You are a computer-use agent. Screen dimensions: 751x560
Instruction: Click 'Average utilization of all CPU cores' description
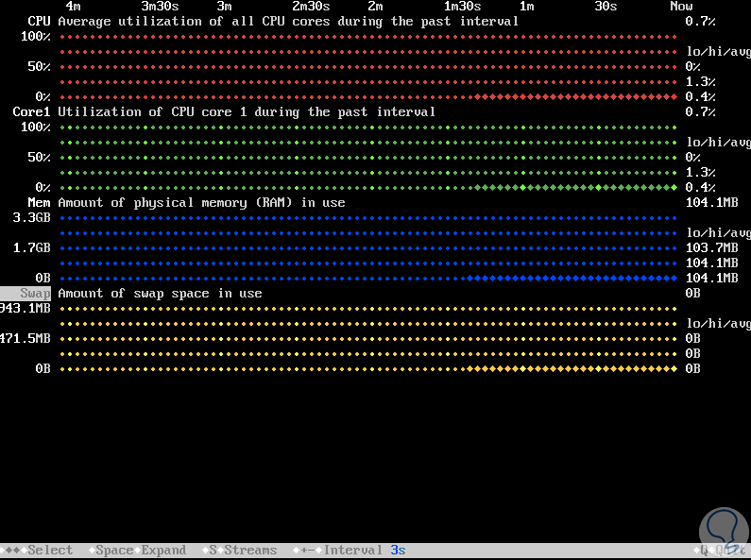point(288,22)
